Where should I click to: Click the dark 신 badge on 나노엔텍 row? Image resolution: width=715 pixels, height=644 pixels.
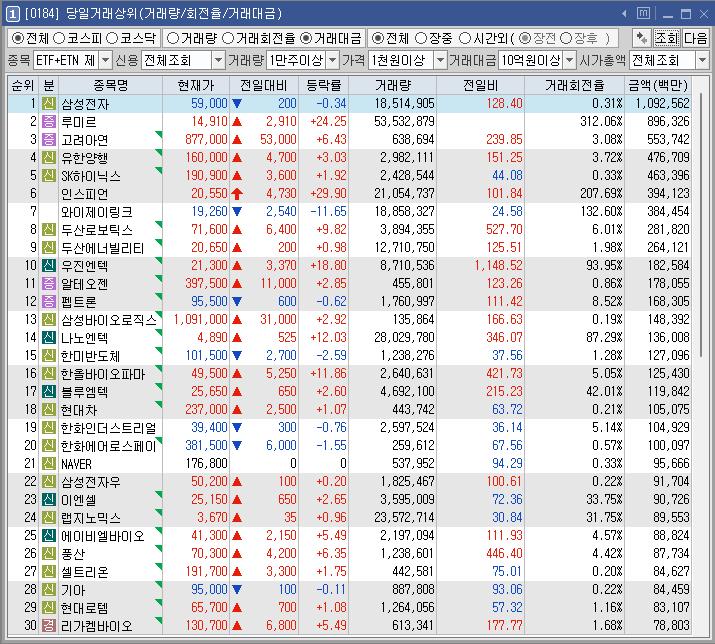pyautogui.click(x=48, y=338)
